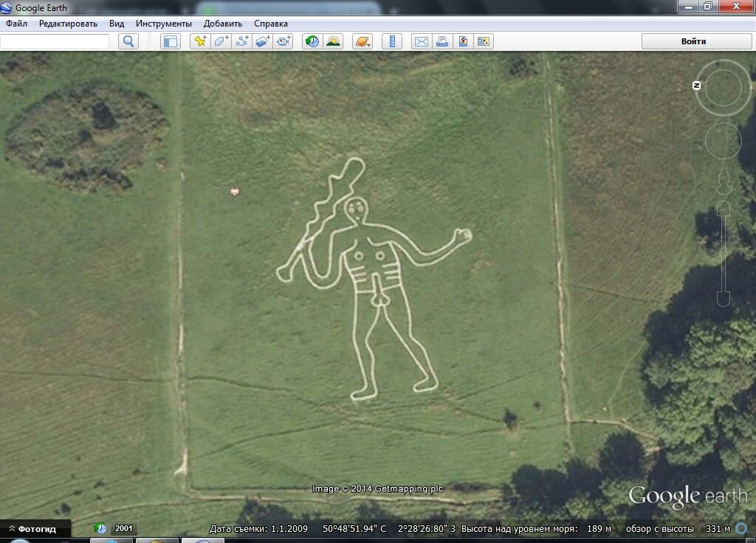Toggle the sidebar panel visibility
756x543 pixels.
(171, 41)
